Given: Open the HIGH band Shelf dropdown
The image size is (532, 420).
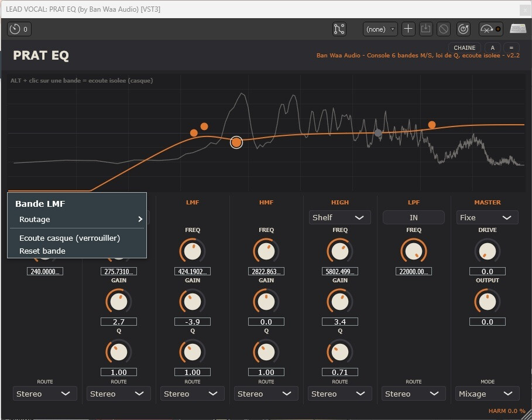Looking at the screenshot, I should pyautogui.click(x=339, y=218).
